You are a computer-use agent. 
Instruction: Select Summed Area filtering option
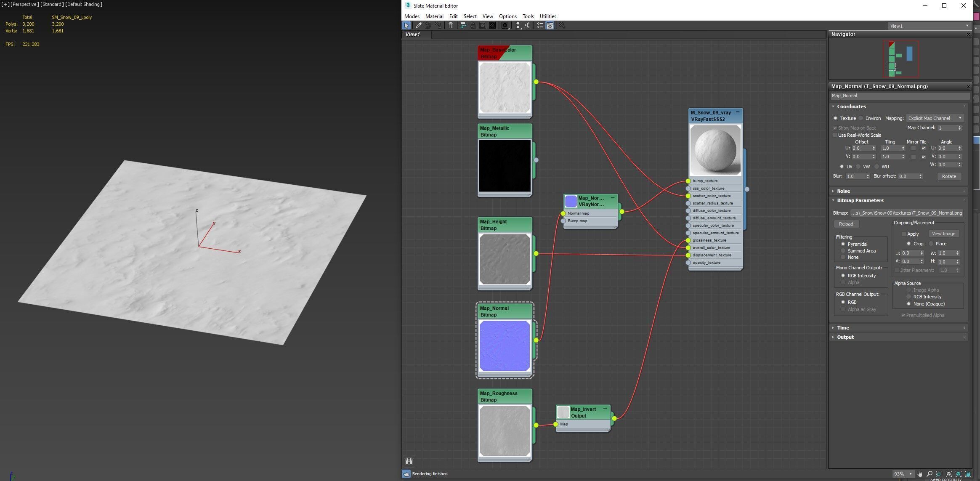tap(843, 251)
